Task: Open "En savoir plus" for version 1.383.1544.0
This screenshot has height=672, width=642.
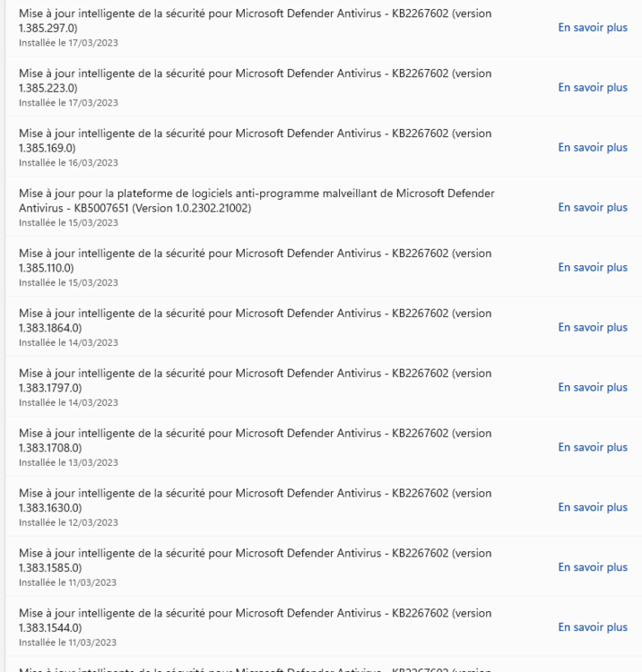Action: 593,627
